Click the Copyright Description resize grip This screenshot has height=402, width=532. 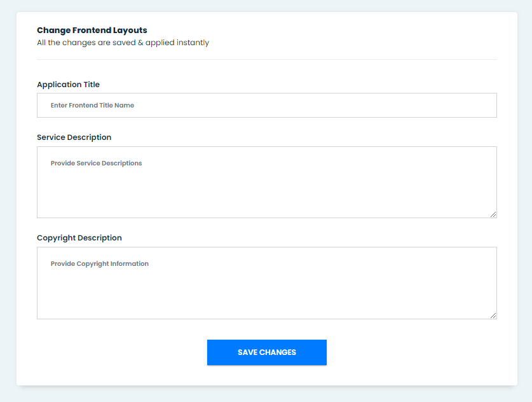point(493,315)
